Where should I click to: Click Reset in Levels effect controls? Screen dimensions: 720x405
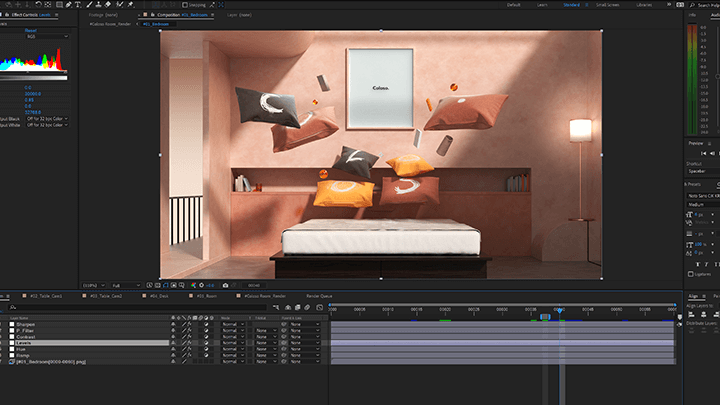click(x=30, y=30)
